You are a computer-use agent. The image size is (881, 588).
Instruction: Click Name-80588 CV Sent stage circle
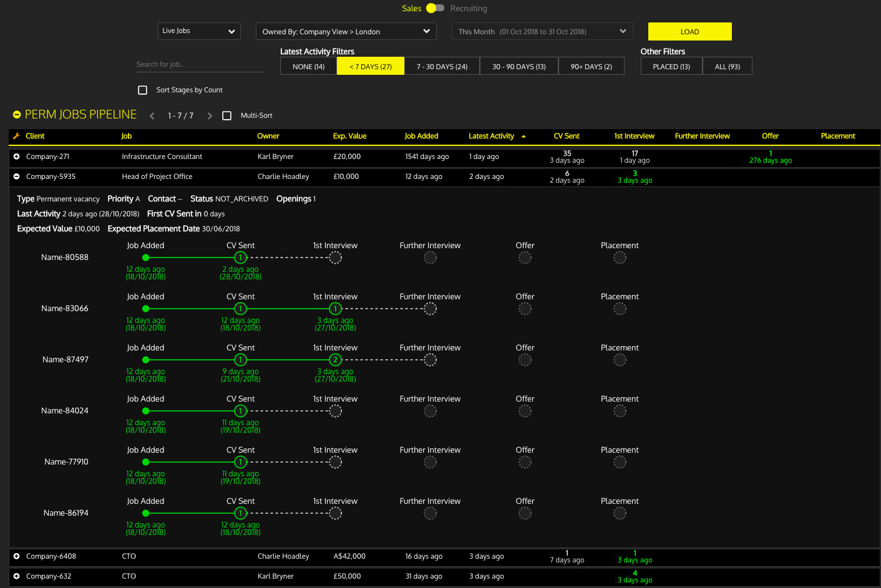tap(240, 258)
